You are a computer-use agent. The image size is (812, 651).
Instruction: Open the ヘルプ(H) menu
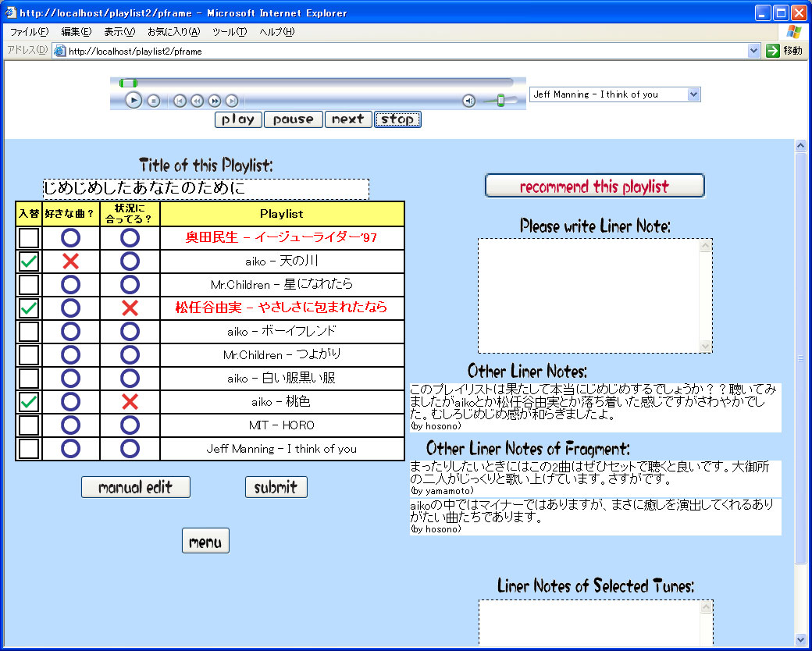(x=277, y=32)
